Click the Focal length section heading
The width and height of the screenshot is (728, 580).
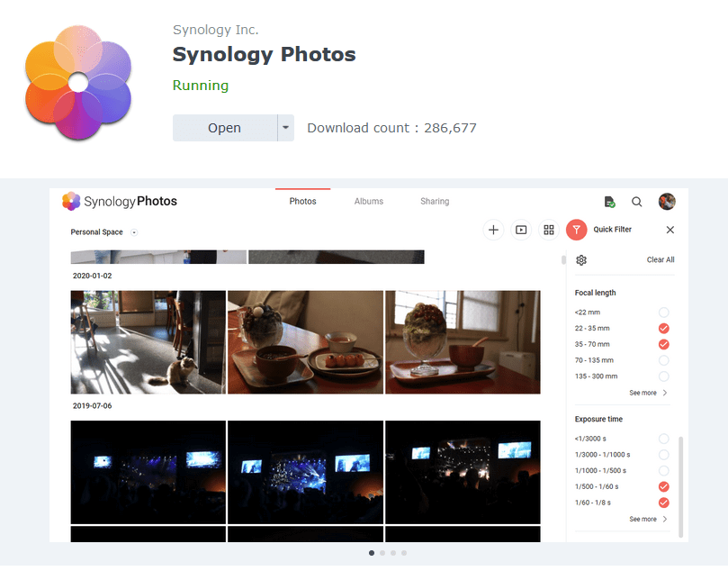595,293
